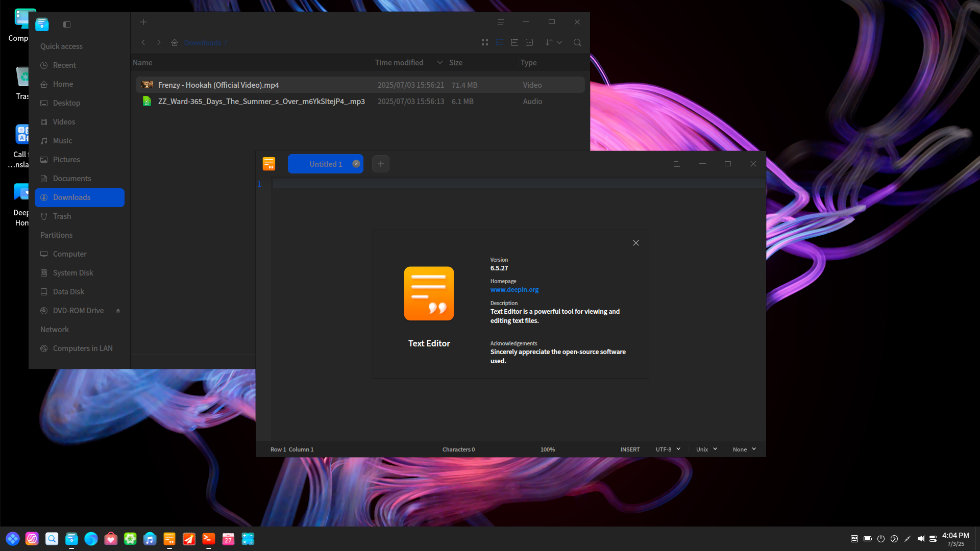
Task: Eject the DVD-ROM Drive
Action: (x=118, y=311)
